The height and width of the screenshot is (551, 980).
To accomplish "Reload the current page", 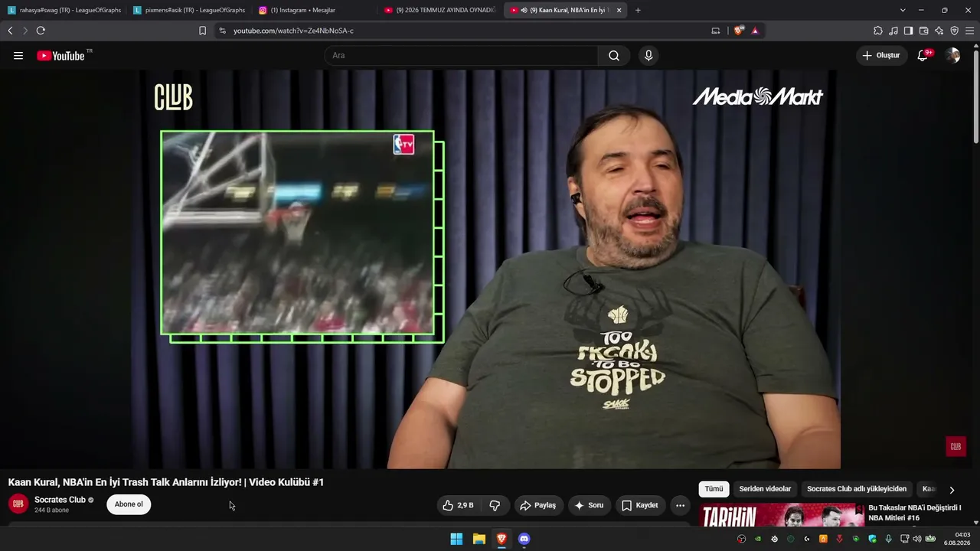I will (x=41, y=31).
